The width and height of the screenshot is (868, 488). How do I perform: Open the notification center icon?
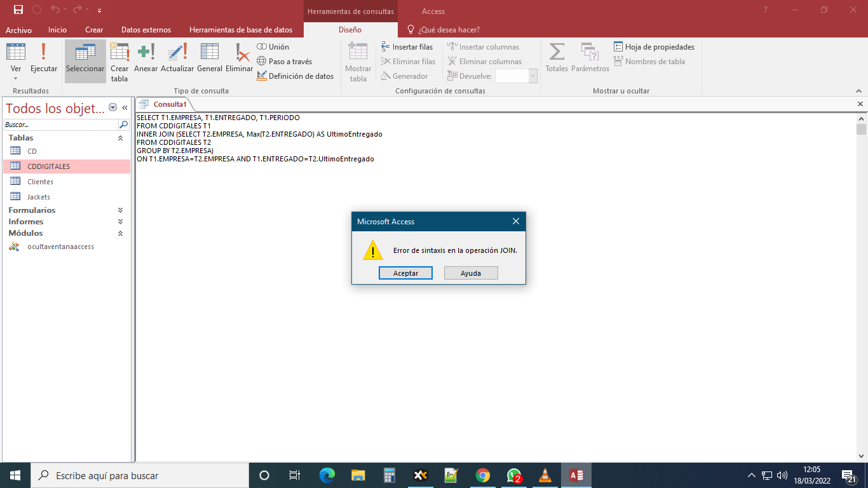coord(849,475)
